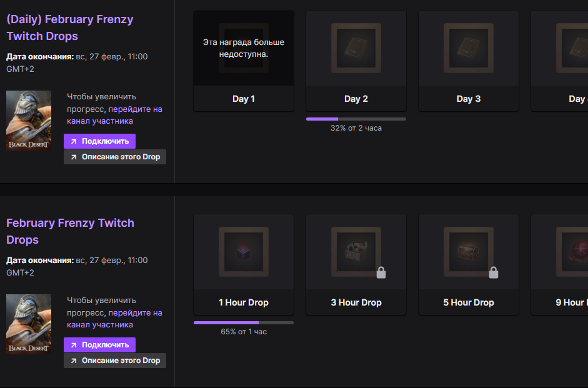Click the lock icon on 5 Hour Drop
Image resolution: width=588 pixels, height=388 pixels.
point(494,272)
